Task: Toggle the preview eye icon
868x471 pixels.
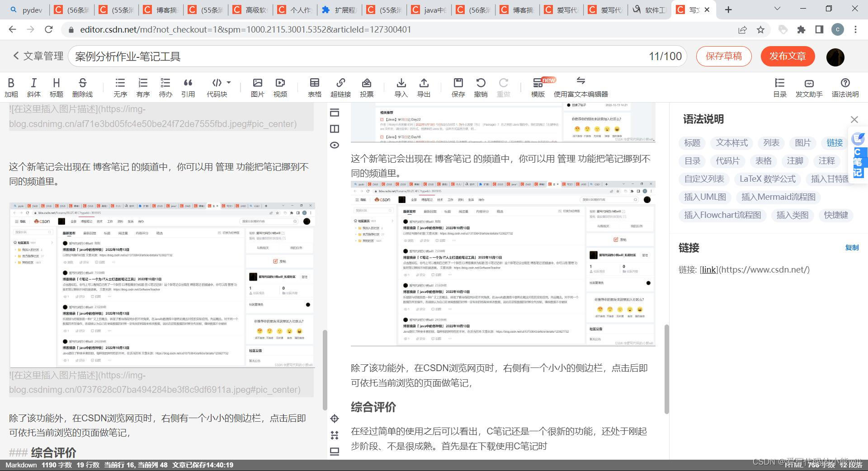Action: tap(335, 145)
